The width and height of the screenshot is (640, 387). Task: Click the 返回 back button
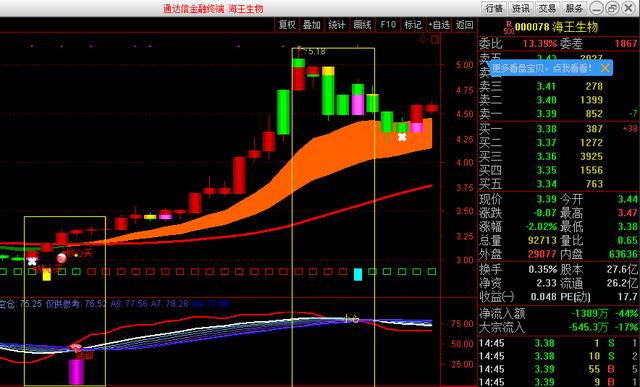(x=464, y=25)
